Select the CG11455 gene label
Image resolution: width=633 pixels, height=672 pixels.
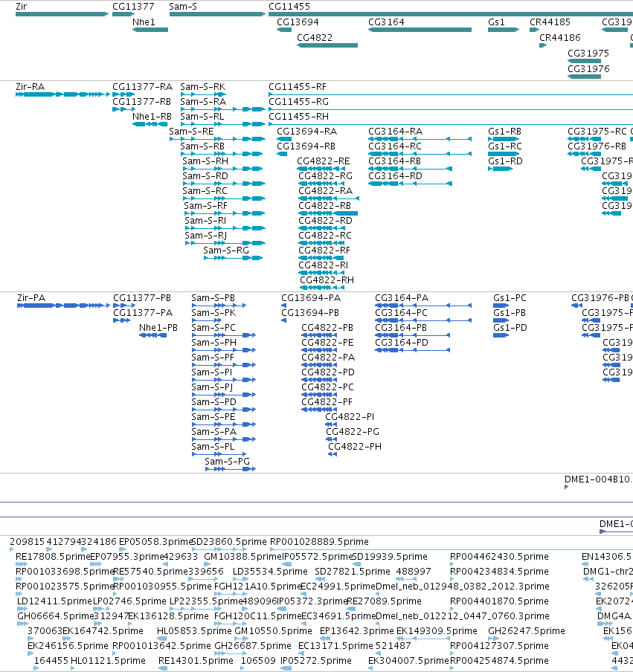[289, 7]
